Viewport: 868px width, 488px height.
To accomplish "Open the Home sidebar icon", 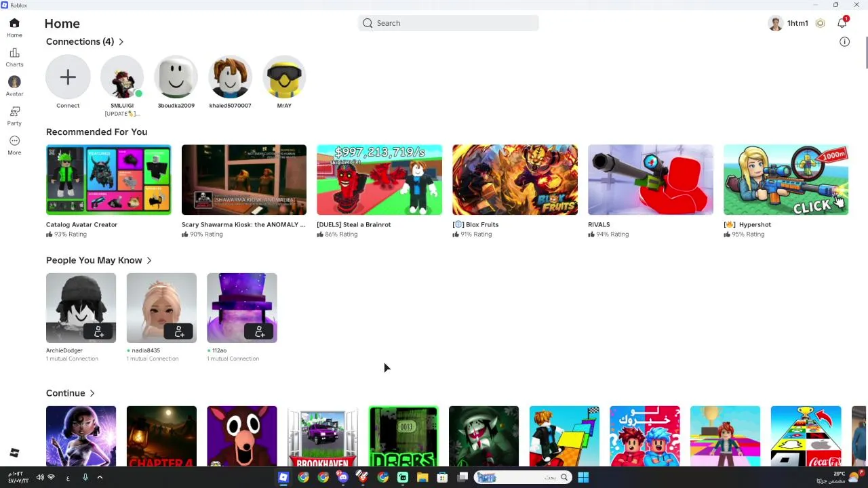I will [x=14, y=23].
